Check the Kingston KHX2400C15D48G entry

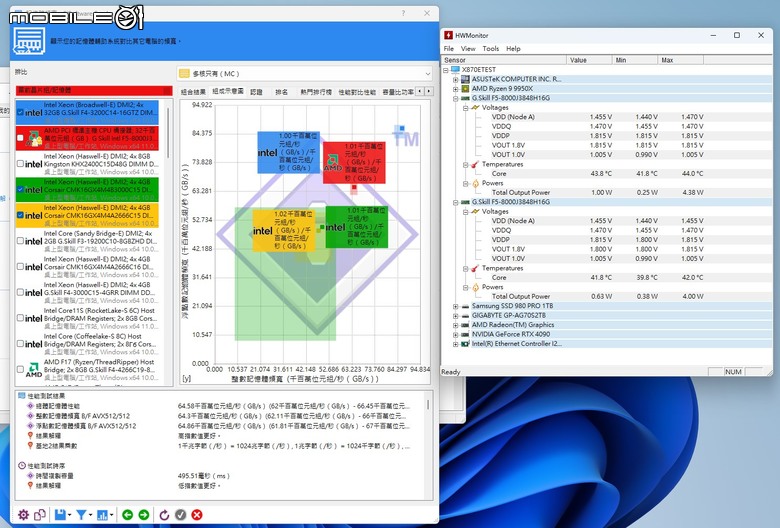point(20,163)
